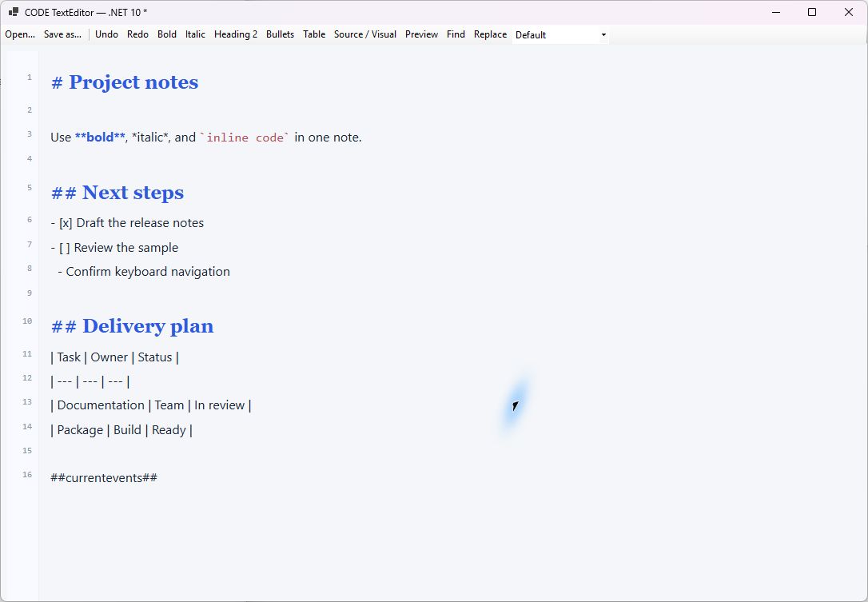Insert a Heading 2
The height and width of the screenshot is (602, 868).
click(236, 34)
